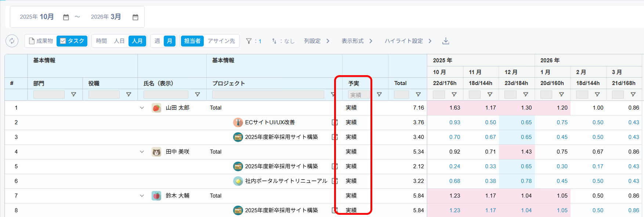Click 社内ポータルサイトリニューアル December value 0.78
Viewport: 644px width, 217px height.
(526, 181)
